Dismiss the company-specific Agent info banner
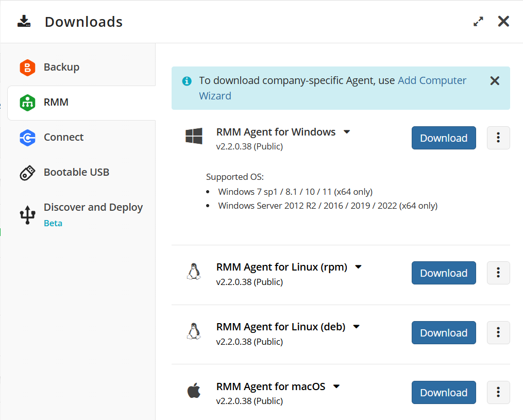This screenshot has height=420, width=523. tap(495, 81)
